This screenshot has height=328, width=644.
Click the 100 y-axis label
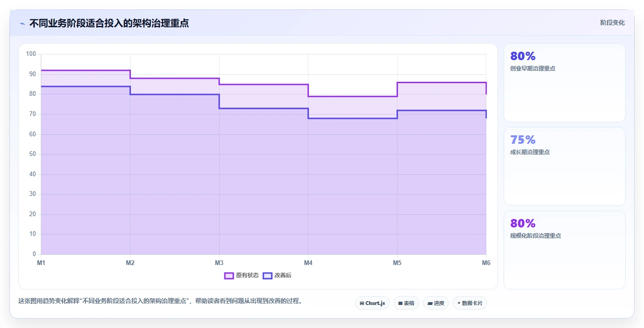click(x=31, y=54)
